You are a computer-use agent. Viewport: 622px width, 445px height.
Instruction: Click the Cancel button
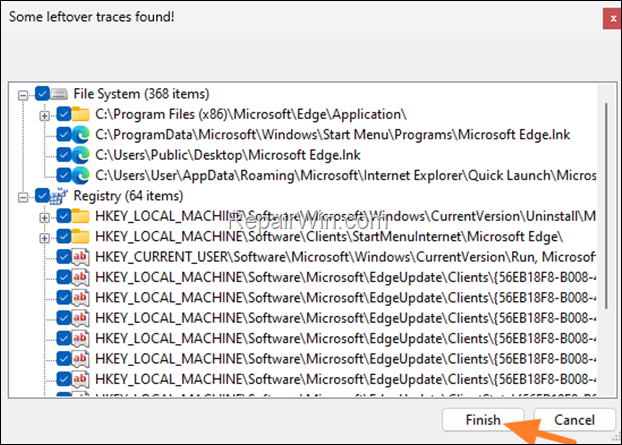coord(573,420)
